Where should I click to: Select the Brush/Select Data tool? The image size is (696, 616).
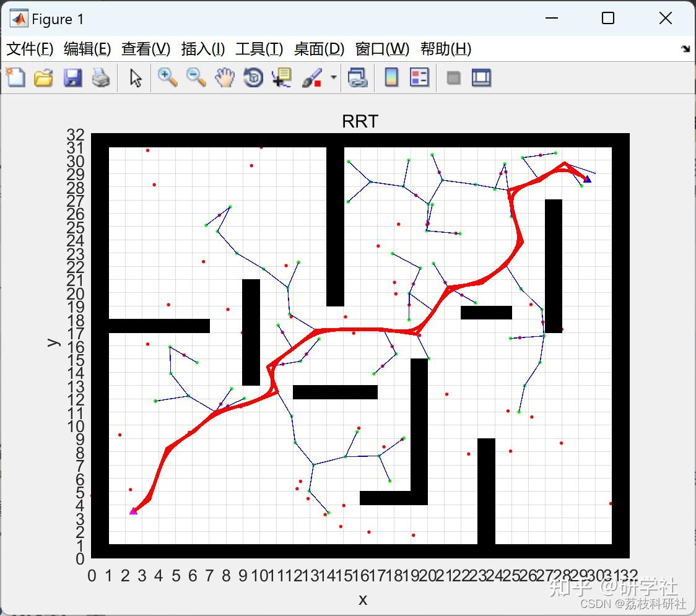click(311, 77)
